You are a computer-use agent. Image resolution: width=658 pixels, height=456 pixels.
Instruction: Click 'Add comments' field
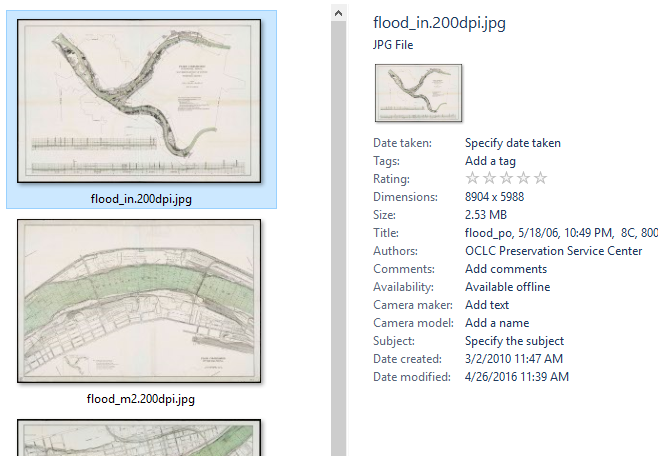506,269
